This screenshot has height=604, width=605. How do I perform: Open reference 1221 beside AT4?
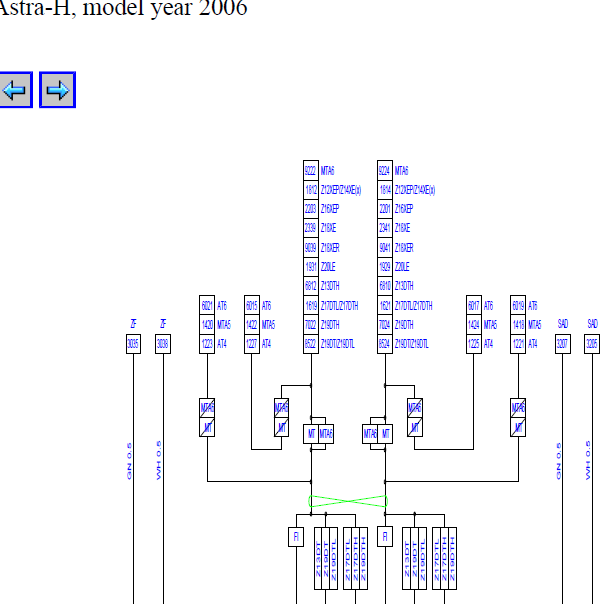click(518, 344)
